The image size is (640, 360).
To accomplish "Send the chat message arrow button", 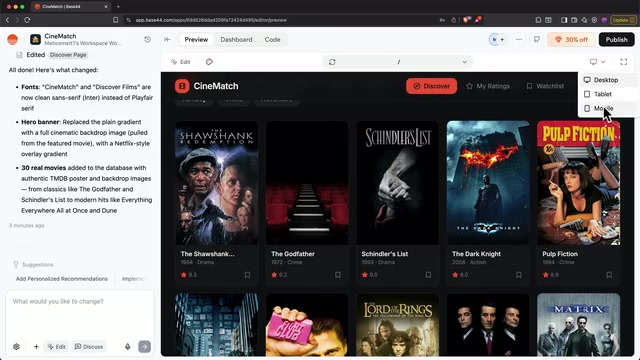I will (144, 347).
